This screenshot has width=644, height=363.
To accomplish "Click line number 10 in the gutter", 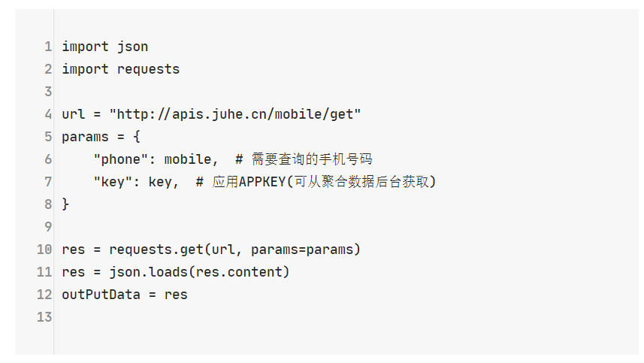I will click(x=44, y=250).
